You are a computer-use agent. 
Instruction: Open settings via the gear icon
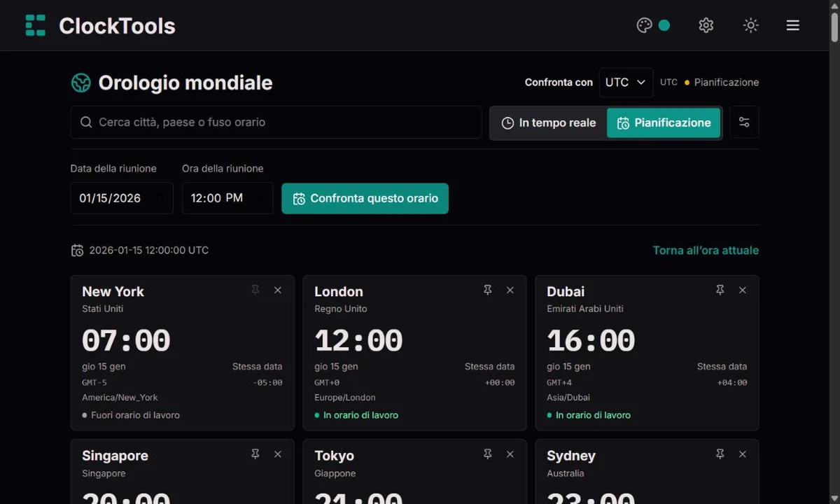coord(706,25)
